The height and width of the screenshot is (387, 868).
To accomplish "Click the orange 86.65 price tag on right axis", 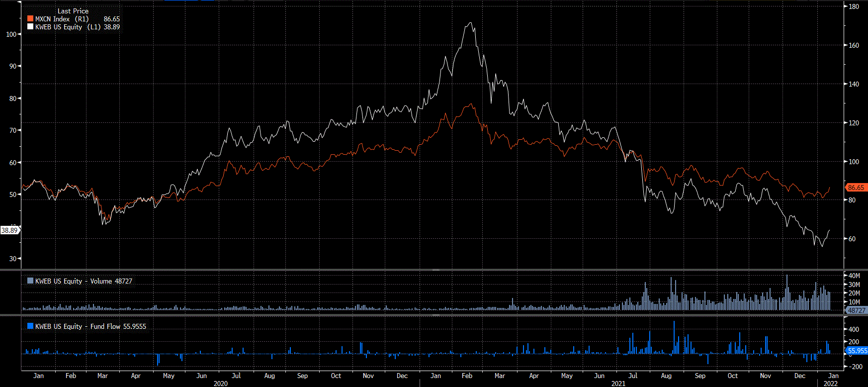I will coord(856,188).
